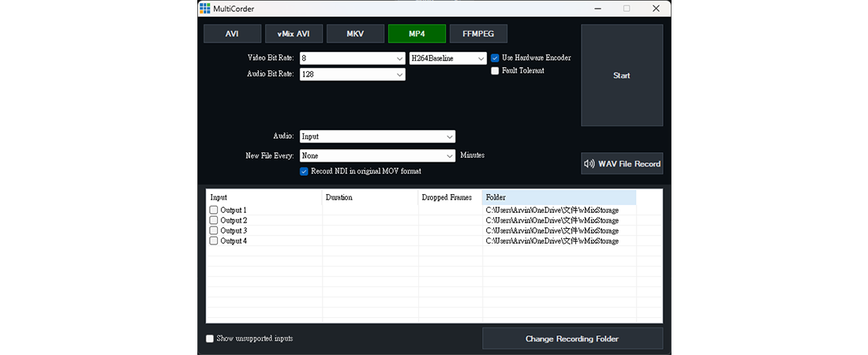Click the Dropped Frames column header

(450, 198)
